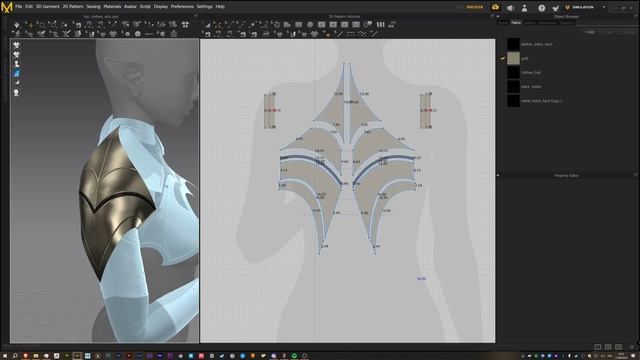Open the 3D Garment menu
The height and width of the screenshot is (360, 640).
[48, 7]
